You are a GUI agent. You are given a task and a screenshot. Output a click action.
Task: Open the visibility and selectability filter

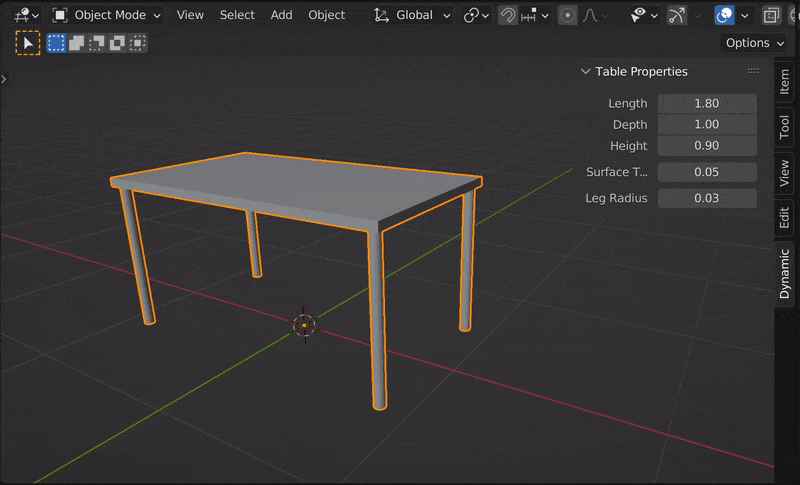(x=644, y=15)
